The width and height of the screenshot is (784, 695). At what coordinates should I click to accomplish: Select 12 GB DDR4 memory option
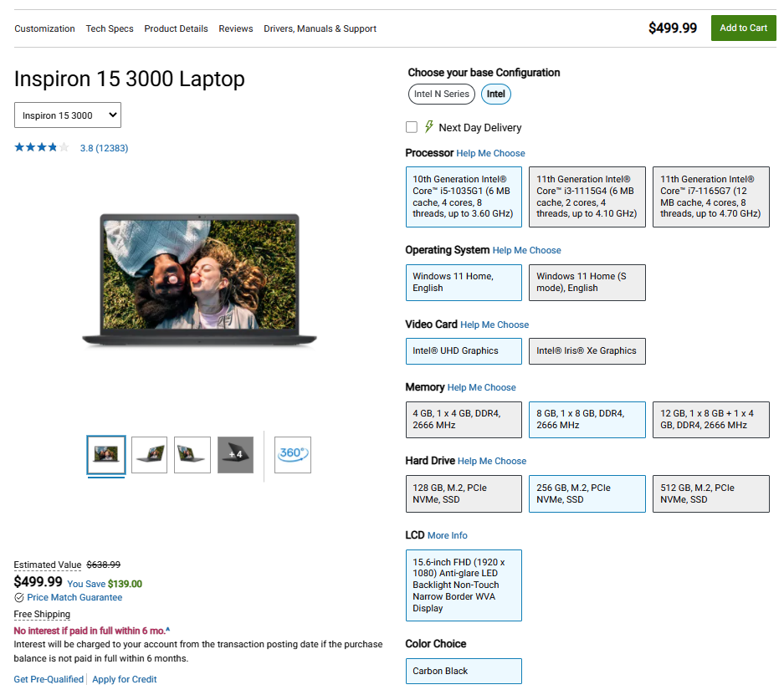[x=710, y=419]
